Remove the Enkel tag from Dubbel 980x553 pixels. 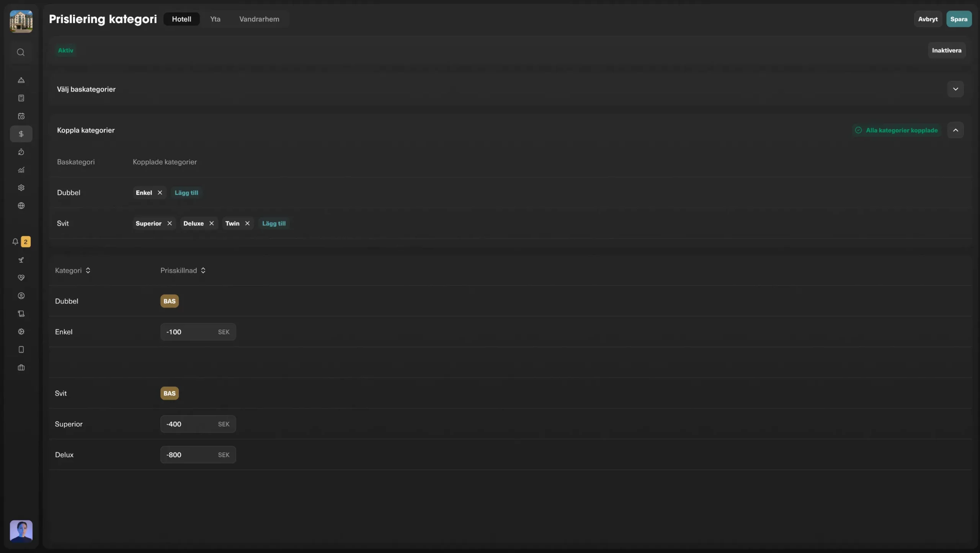160,193
